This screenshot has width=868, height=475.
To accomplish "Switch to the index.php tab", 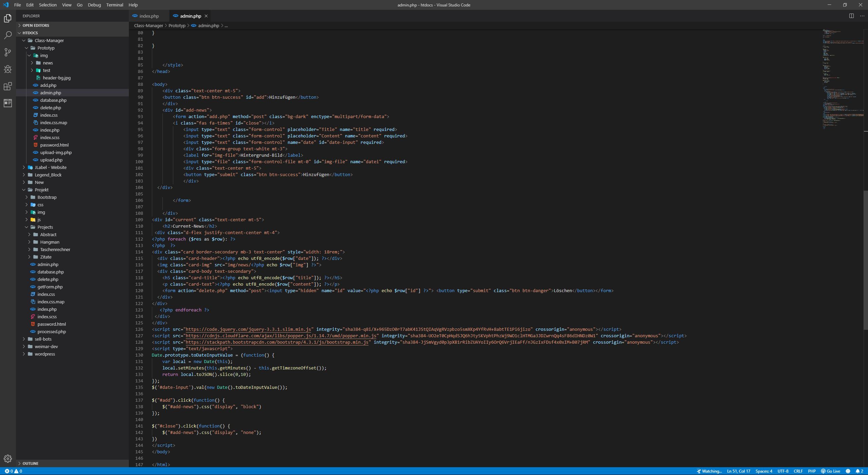I will [149, 16].
